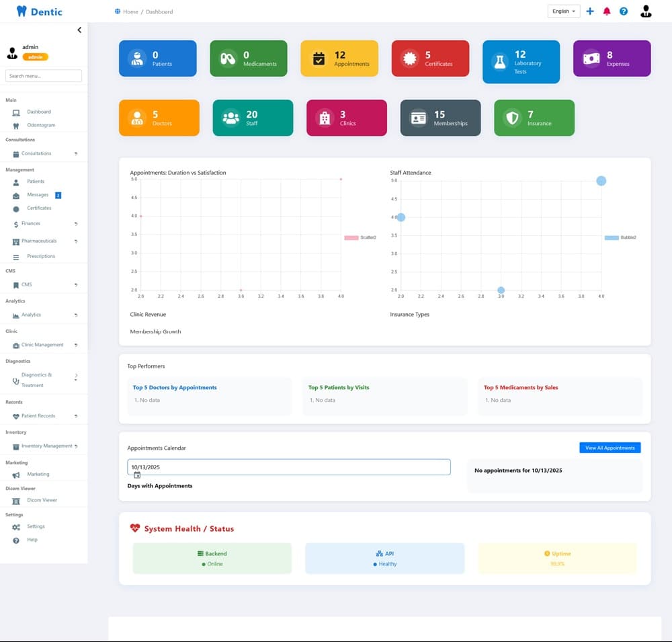Viewport: 672px width, 642px height.
Task: Click Home breadcrumb link
Action: click(x=130, y=12)
